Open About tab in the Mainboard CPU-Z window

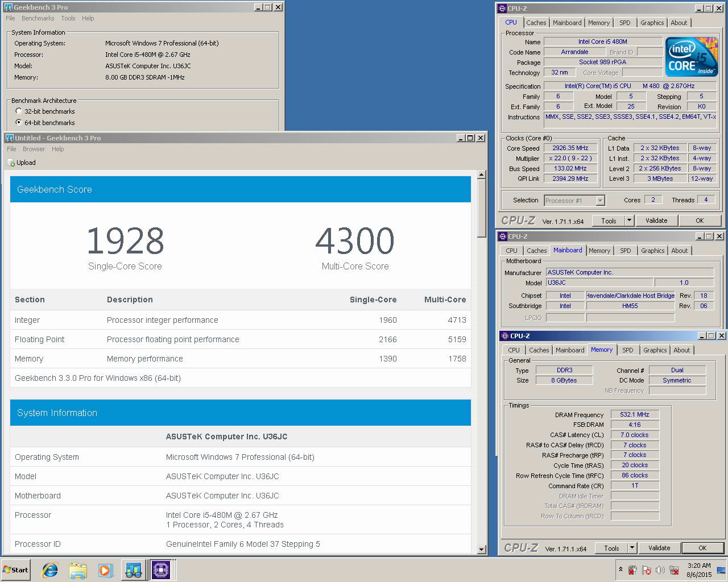point(679,251)
